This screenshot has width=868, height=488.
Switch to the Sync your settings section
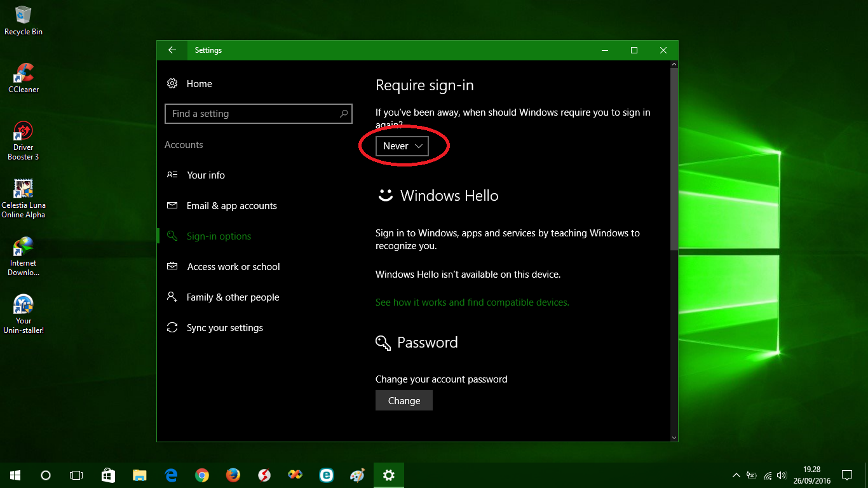[224, 327]
